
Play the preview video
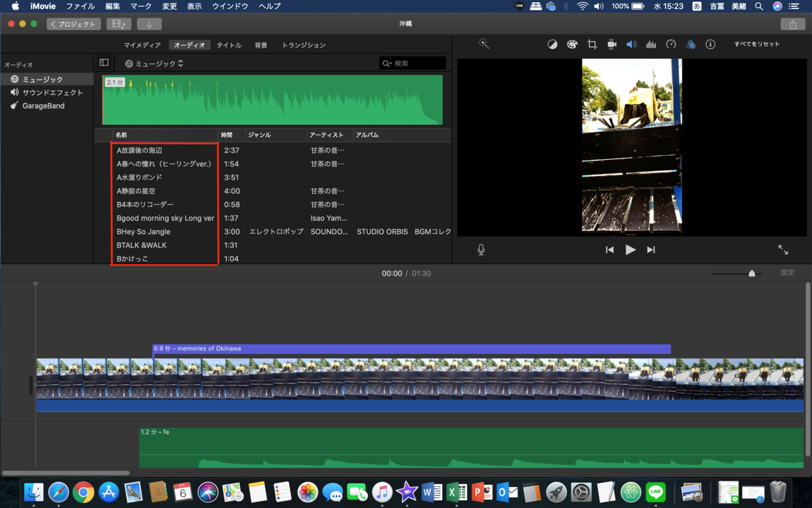tap(630, 250)
